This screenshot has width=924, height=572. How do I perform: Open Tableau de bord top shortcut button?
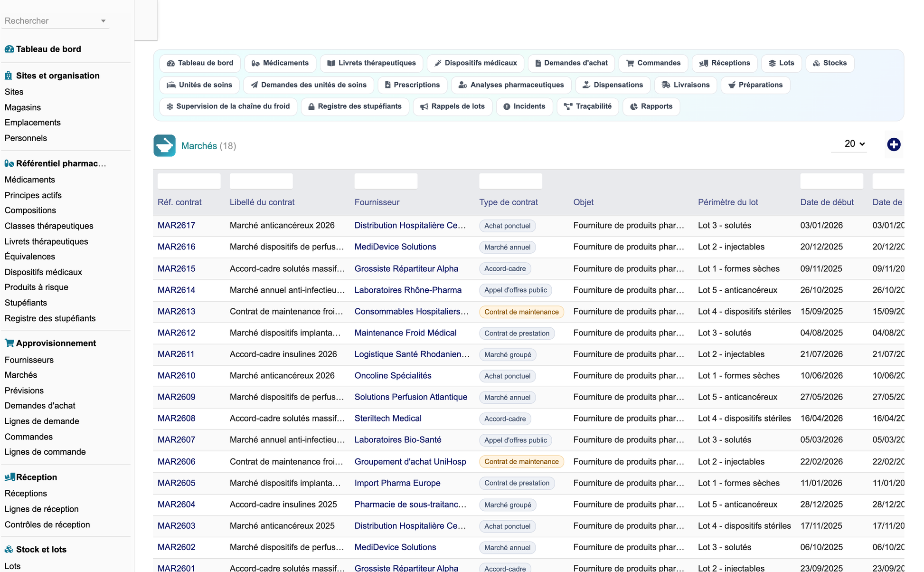coord(200,63)
